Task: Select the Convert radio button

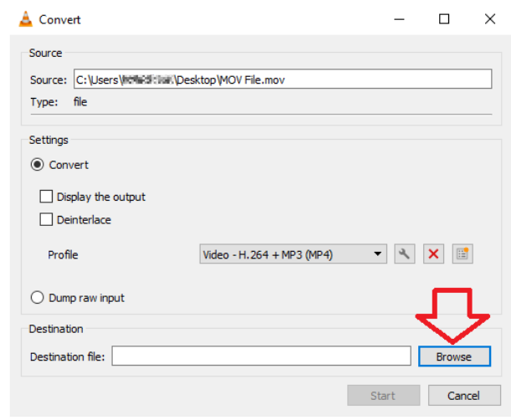Action: (37, 165)
